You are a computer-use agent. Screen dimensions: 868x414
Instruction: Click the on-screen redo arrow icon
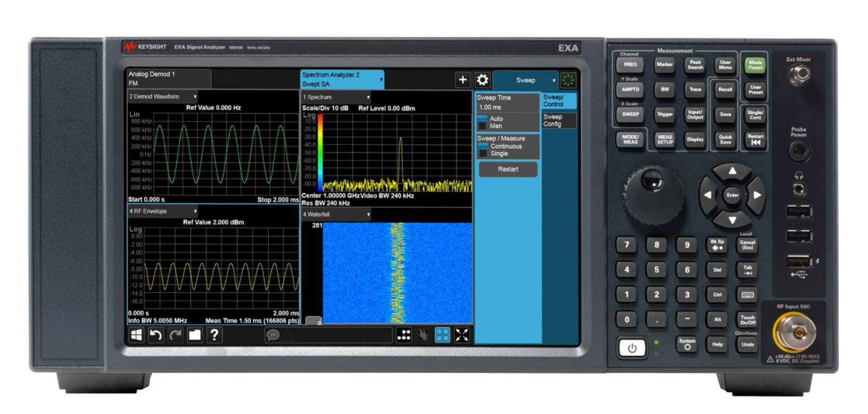coord(176,335)
